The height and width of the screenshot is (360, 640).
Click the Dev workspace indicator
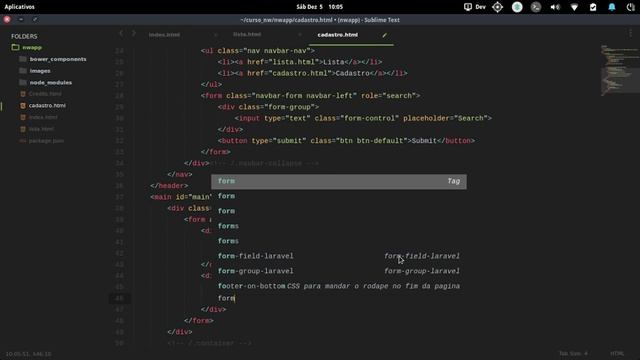475,7
